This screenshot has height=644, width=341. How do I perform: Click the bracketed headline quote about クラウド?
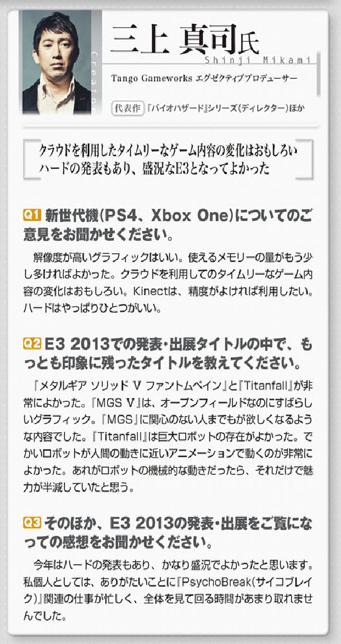coord(168,159)
